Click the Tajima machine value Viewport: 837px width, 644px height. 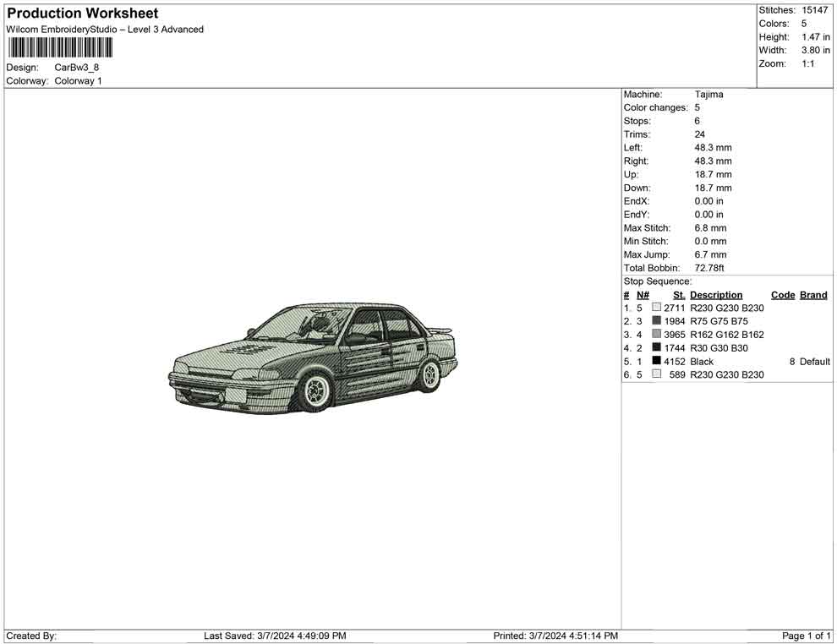pos(708,95)
